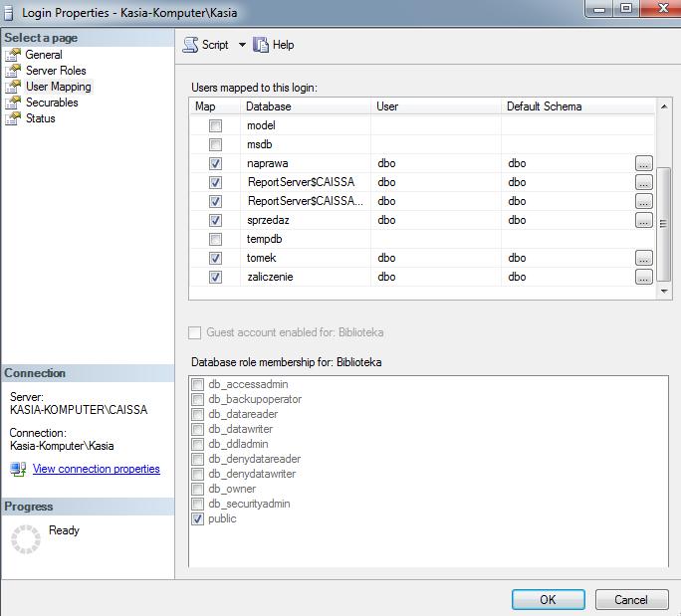Select the msdb database name cell
The image size is (681, 616).
tap(306, 144)
